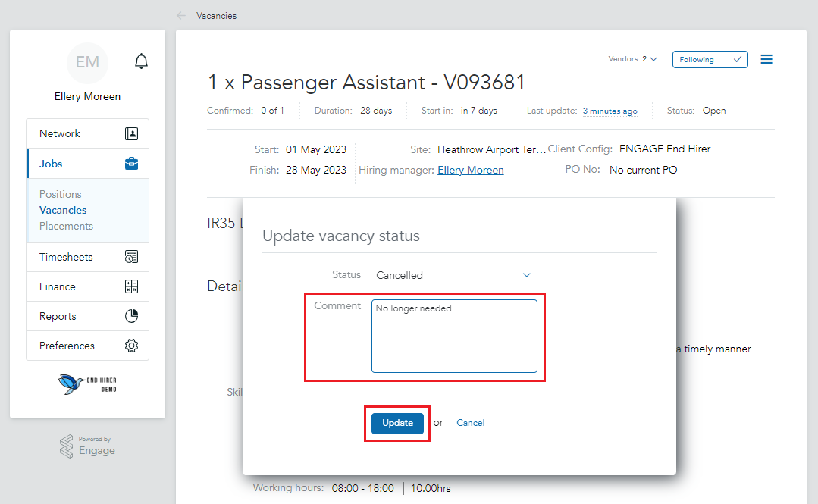This screenshot has height=504, width=818.
Task: Click the EM profile avatar
Action: [87, 63]
